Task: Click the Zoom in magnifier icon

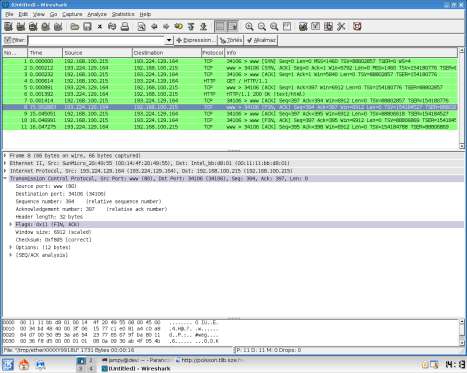Action: tap(249, 27)
